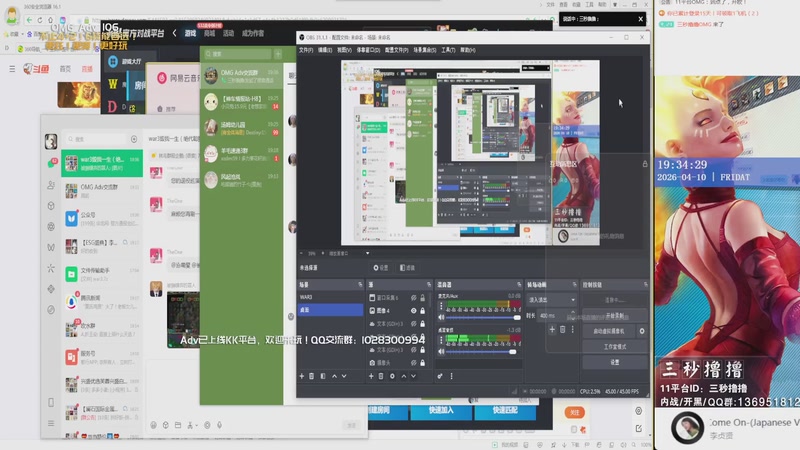This screenshot has height=450, width=800.
Task: Switch to 活动 tab in game platform
Action: [x=228, y=33]
